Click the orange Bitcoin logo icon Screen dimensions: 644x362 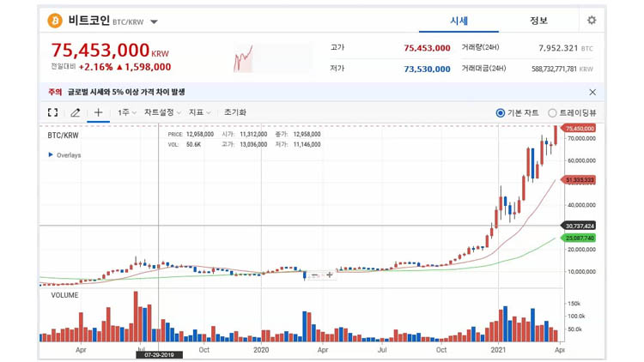point(55,20)
